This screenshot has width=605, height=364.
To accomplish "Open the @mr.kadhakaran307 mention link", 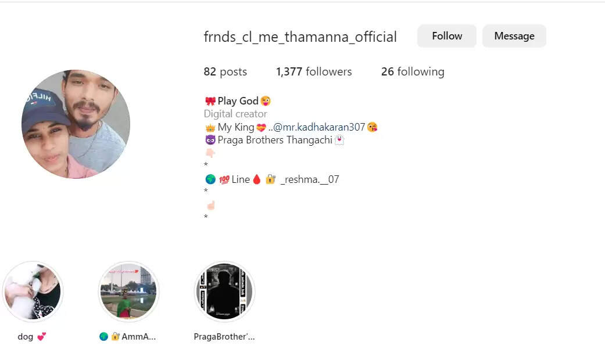I will click(318, 127).
